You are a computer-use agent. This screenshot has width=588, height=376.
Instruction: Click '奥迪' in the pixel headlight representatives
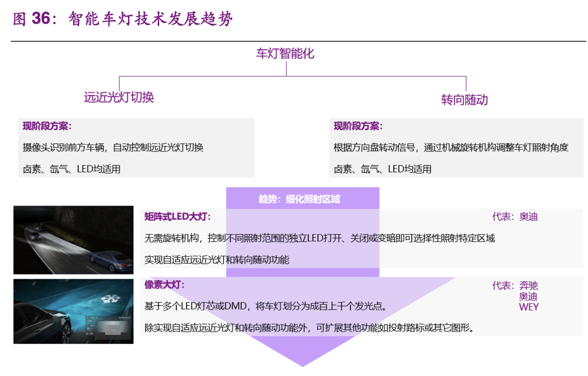coord(529,296)
